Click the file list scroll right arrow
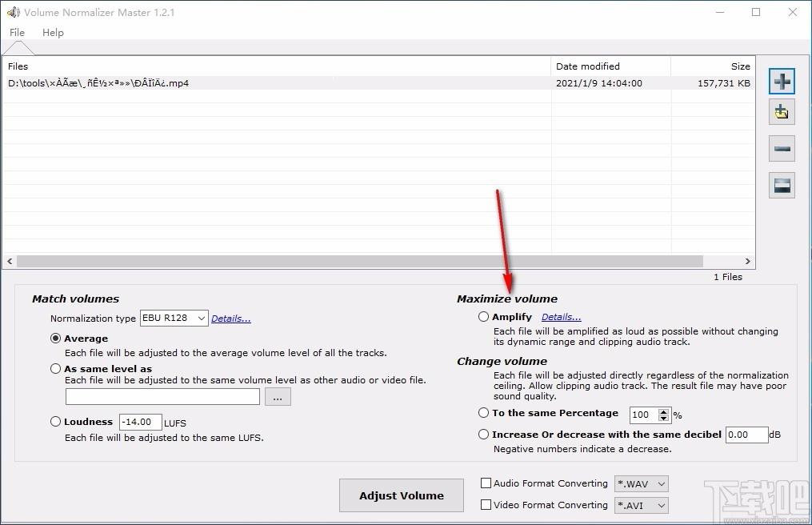 (x=748, y=261)
